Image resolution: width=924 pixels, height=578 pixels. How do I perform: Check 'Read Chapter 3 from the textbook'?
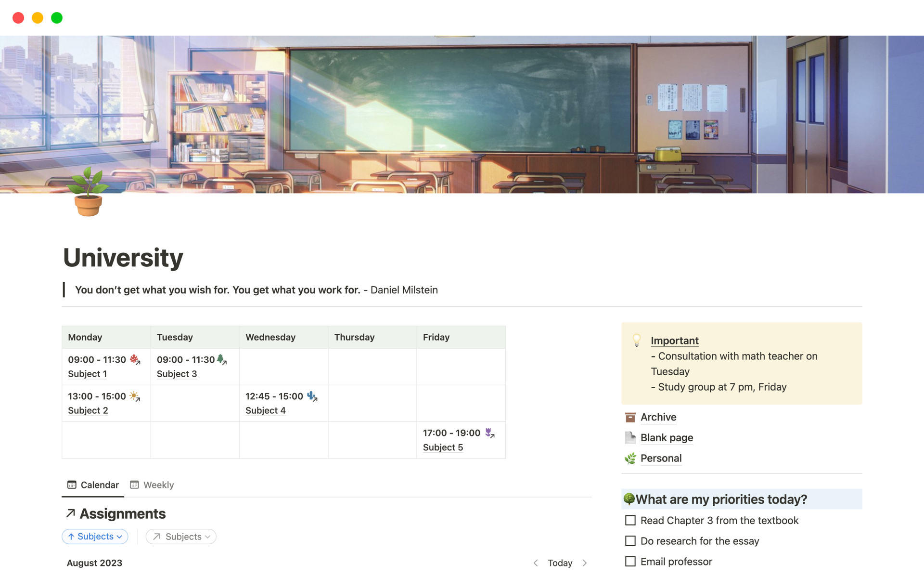tap(630, 520)
